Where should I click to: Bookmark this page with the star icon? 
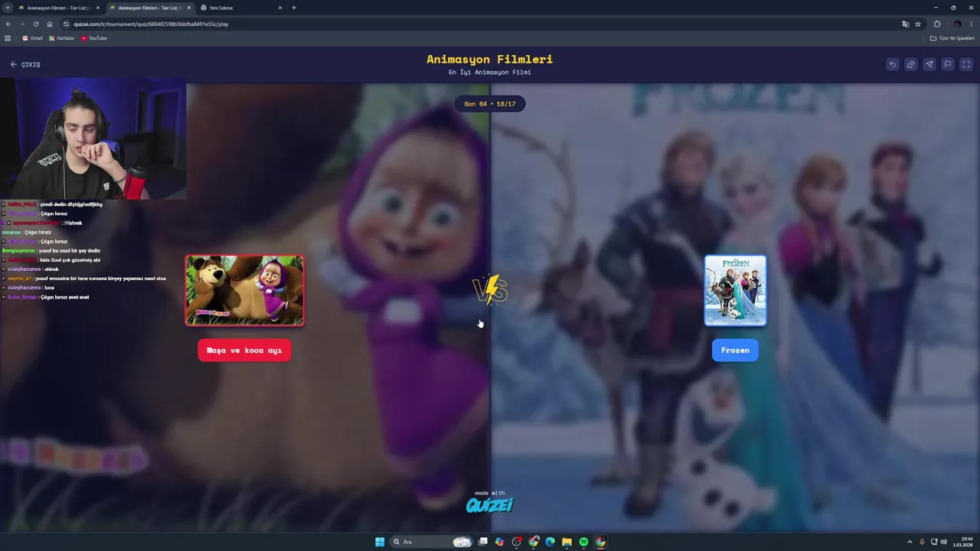tap(917, 24)
